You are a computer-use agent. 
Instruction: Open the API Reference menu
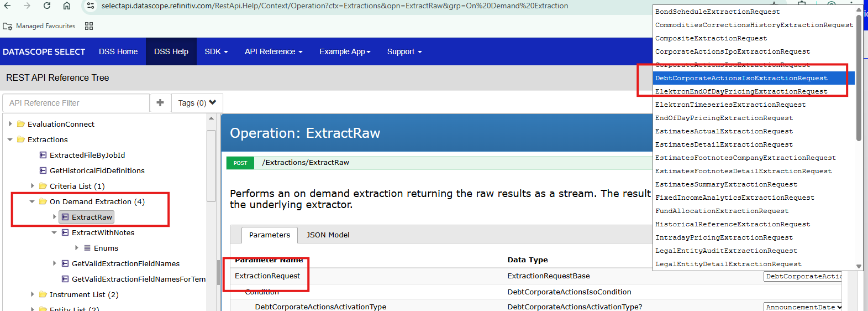coord(273,51)
